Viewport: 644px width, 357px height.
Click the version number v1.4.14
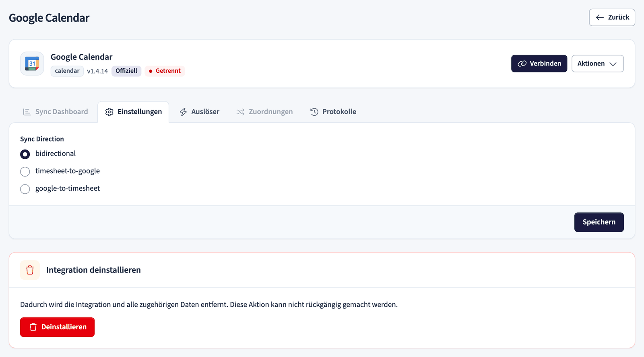pyautogui.click(x=97, y=71)
